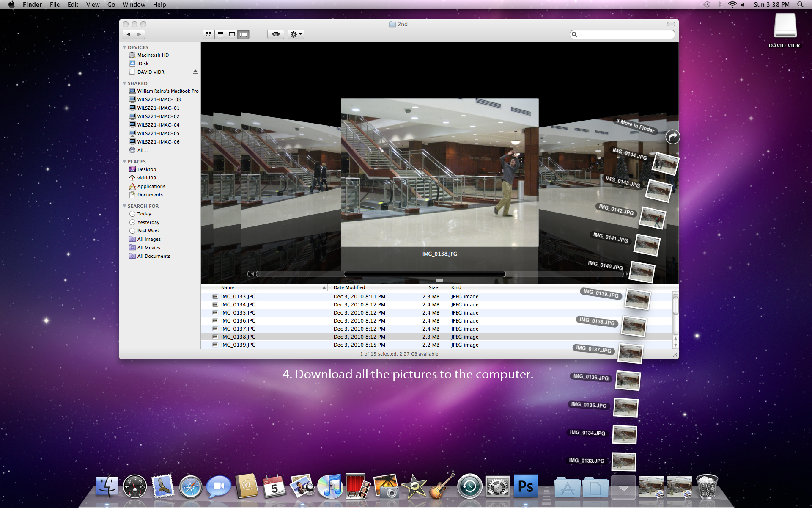Open IMG_0136.JPG from the stack fan

click(628, 380)
